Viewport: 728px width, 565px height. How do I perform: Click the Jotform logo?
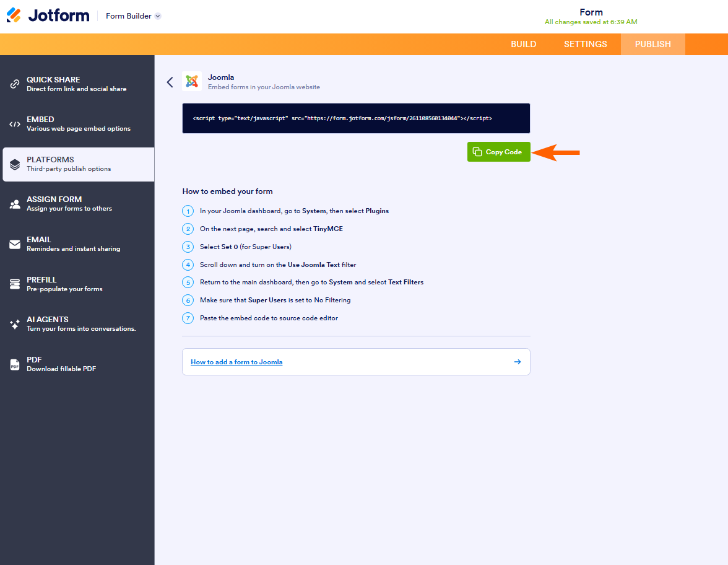[x=48, y=15]
